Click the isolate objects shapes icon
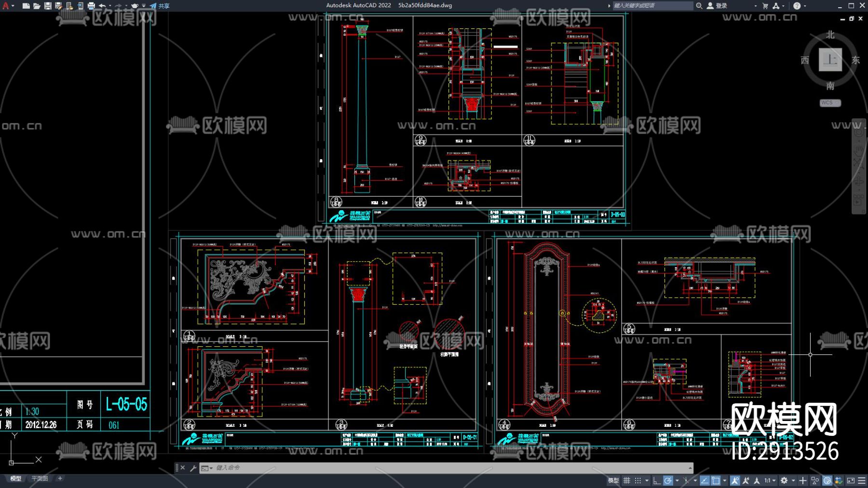The height and width of the screenshot is (488, 868). [815, 481]
